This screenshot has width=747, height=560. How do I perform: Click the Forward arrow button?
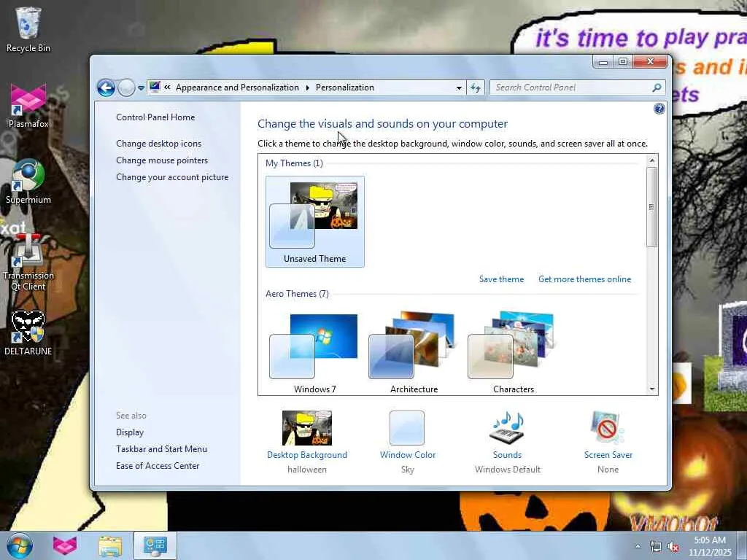pos(126,87)
